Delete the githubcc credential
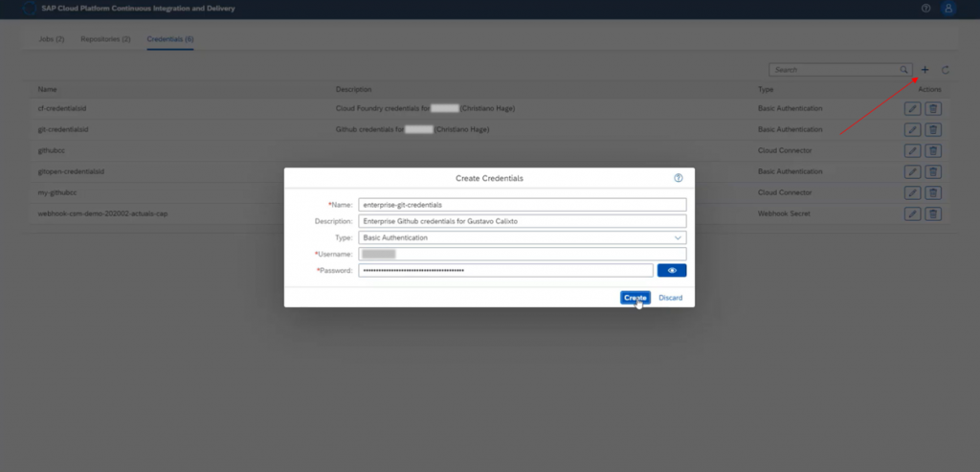The width and height of the screenshot is (980, 472). (x=933, y=150)
